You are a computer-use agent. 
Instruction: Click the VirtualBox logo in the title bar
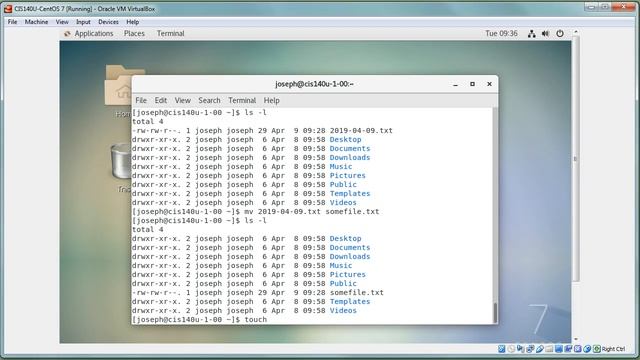point(8,9)
